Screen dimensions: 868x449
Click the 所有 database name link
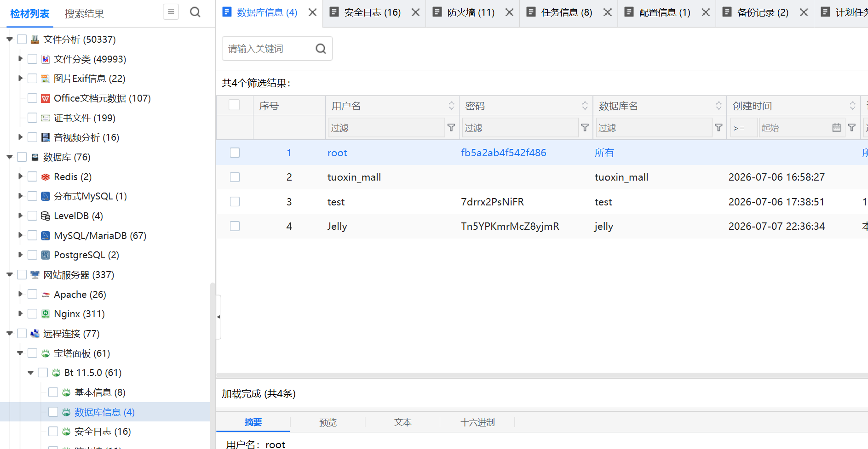click(x=604, y=153)
